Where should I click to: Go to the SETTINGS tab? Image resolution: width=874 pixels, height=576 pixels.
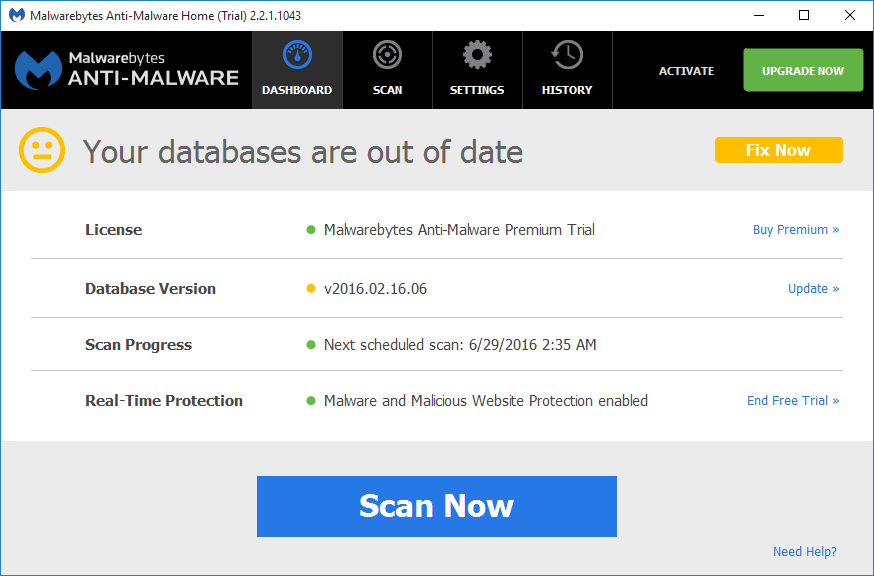[x=477, y=70]
